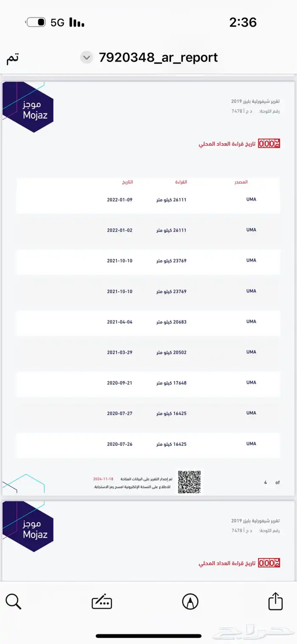
Task: Tap the report issue date 2024-11-18
Action: (x=104, y=479)
